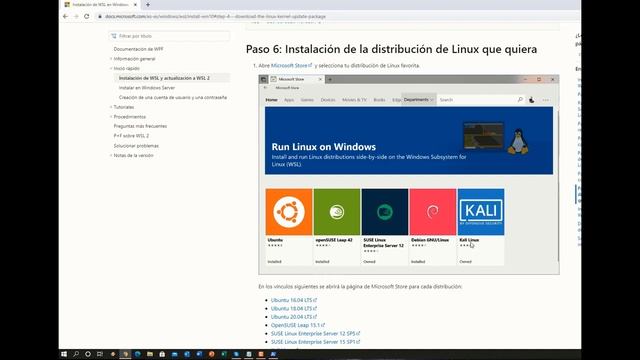Open 'SUSE Linux Enterprise Server 15 SP1' link

click(315, 342)
